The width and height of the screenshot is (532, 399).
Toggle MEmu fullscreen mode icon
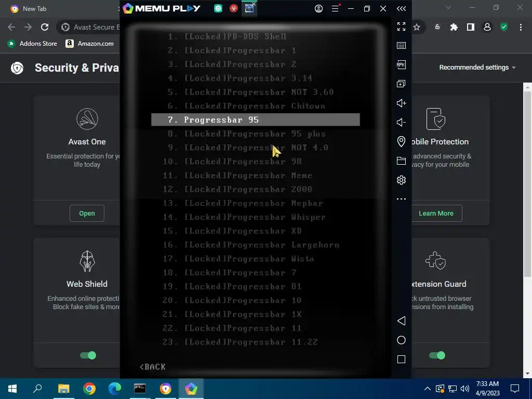click(401, 26)
